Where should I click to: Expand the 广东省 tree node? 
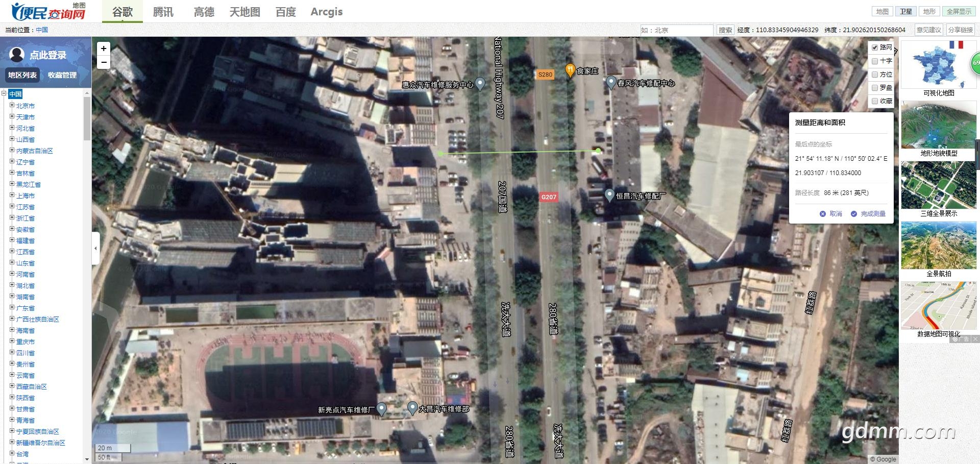(x=12, y=308)
